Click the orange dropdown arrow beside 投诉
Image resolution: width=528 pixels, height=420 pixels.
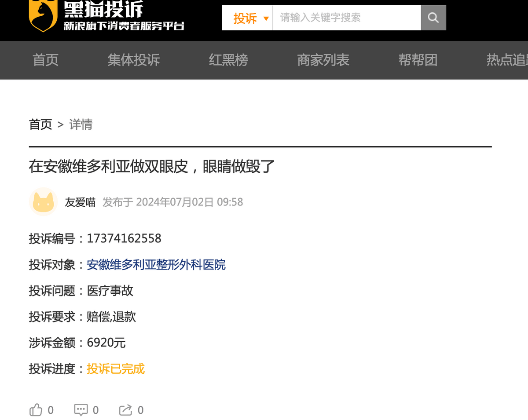click(266, 18)
